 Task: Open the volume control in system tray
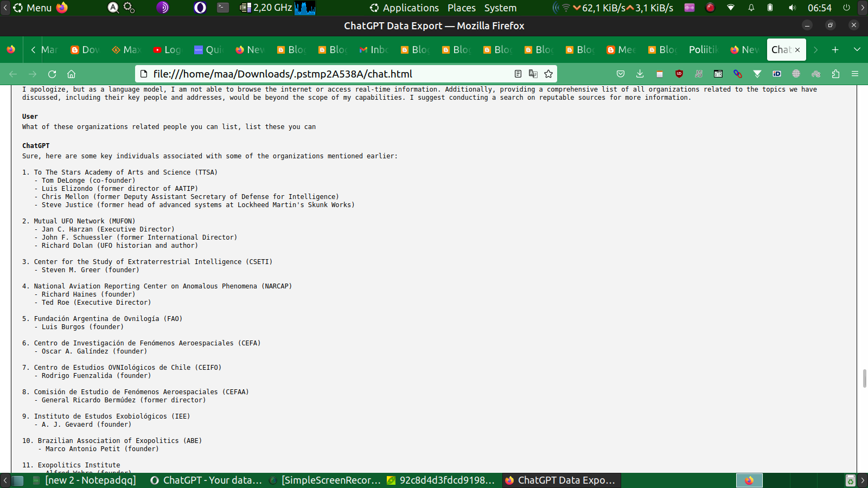[x=793, y=8]
